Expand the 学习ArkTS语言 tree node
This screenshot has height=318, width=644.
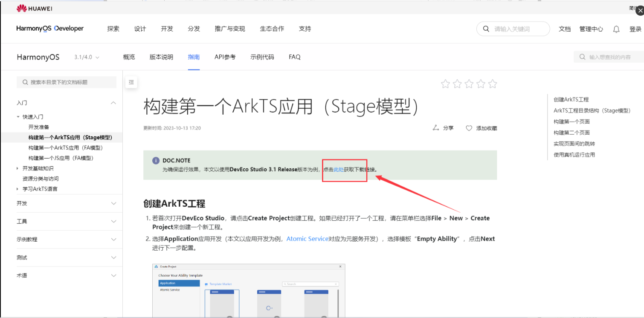18,189
